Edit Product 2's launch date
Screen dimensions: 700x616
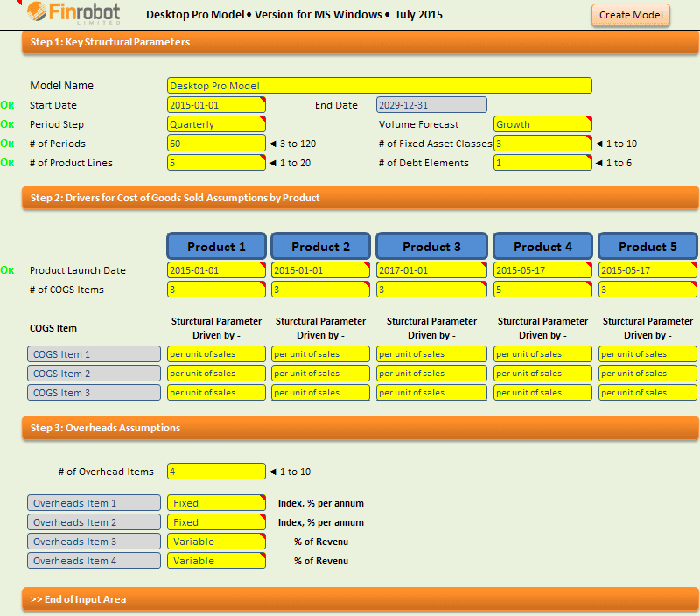pyautogui.click(x=320, y=270)
